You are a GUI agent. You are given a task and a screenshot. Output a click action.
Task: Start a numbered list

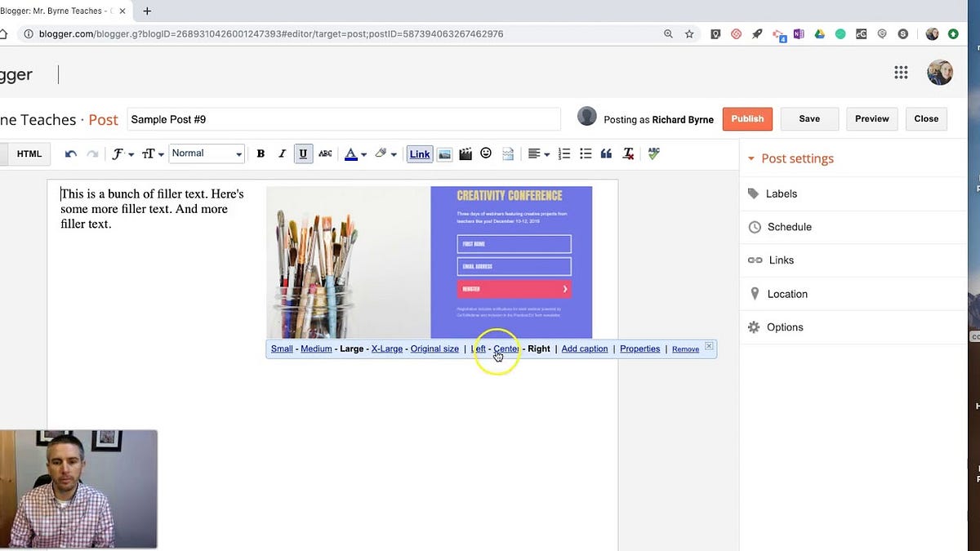pyautogui.click(x=563, y=153)
